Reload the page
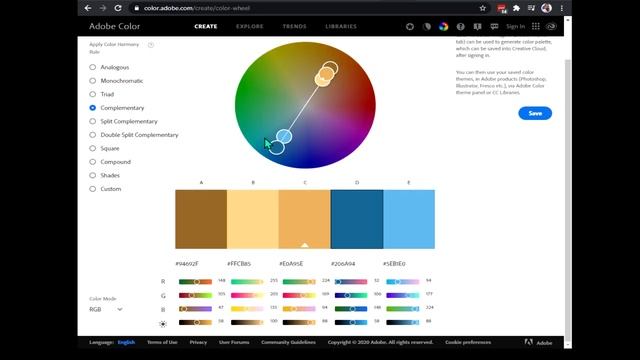This screenshot has height=360, width=640. point(118,8)
